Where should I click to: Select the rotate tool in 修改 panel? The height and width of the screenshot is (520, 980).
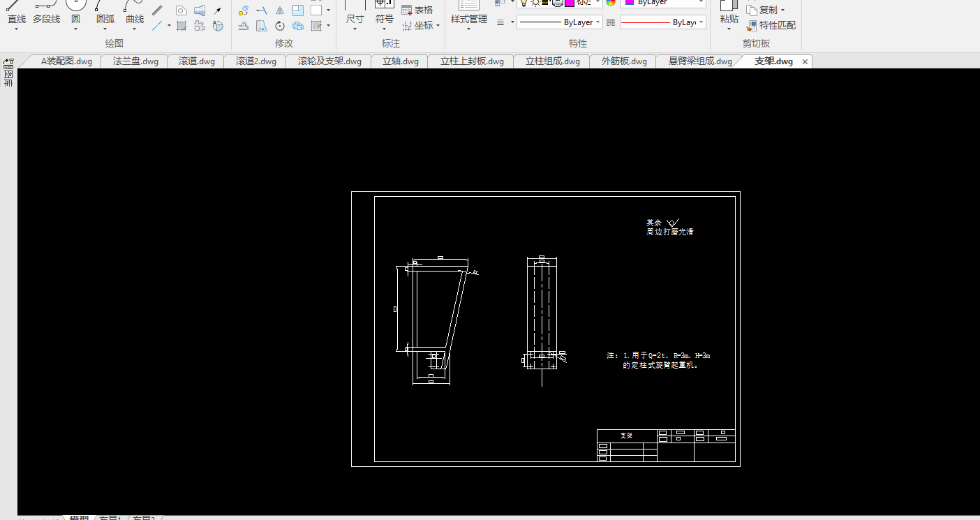pos(279,26)
